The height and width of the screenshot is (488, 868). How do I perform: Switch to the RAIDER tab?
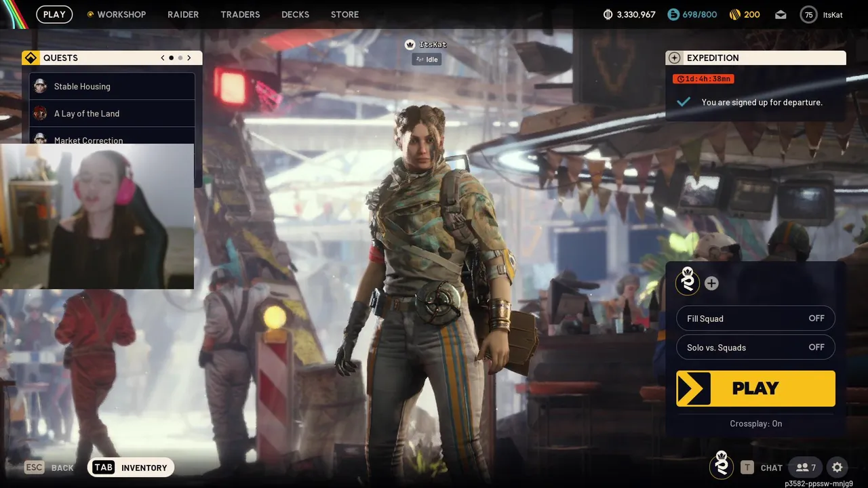tap(183, 14)
